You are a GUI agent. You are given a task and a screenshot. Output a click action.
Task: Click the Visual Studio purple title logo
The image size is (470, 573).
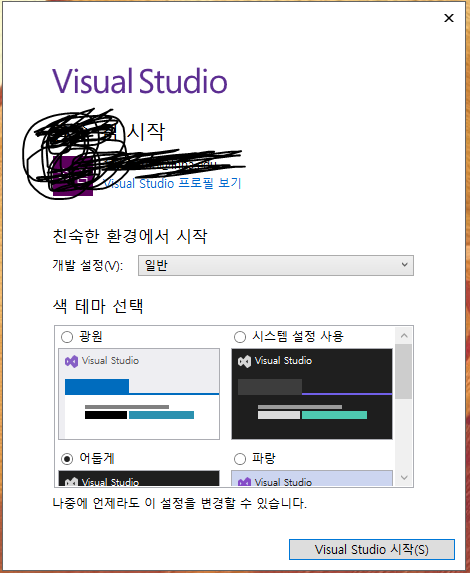(140, 81)
